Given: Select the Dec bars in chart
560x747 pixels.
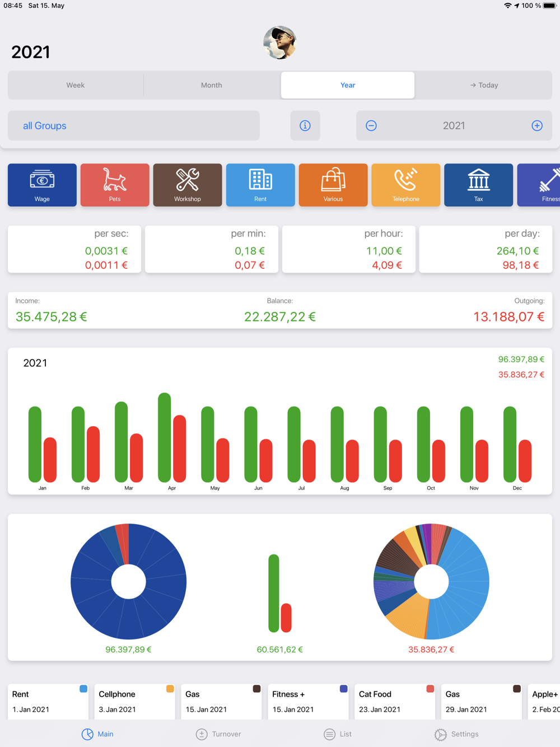Looking at the screenshot, I should click(x=517, y=444).
